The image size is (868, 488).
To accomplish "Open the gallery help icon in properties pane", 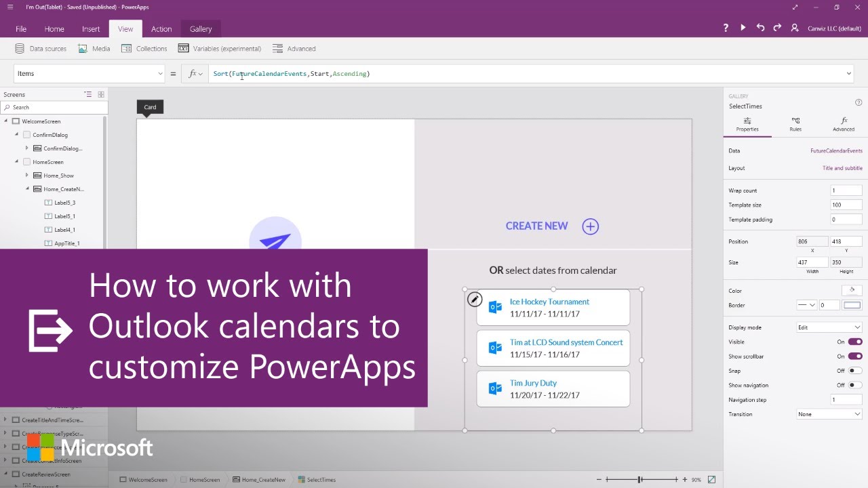I will pyautogui.click(x=859, y=102).
